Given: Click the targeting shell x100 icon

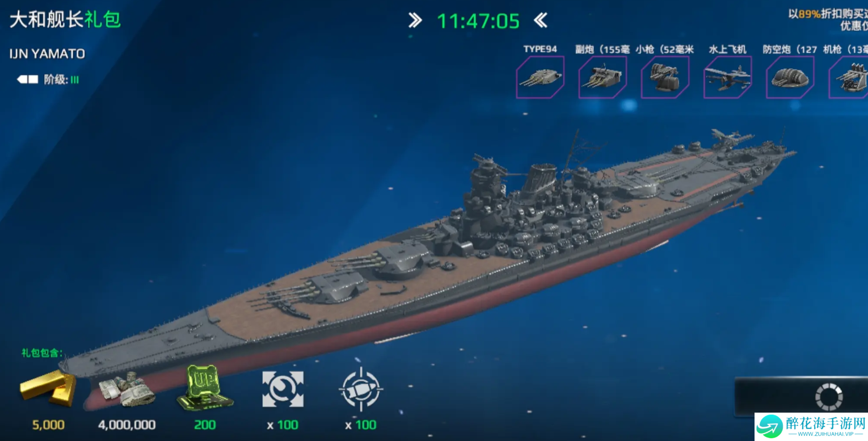Looking at the screenshot, I should click(361, 389).
